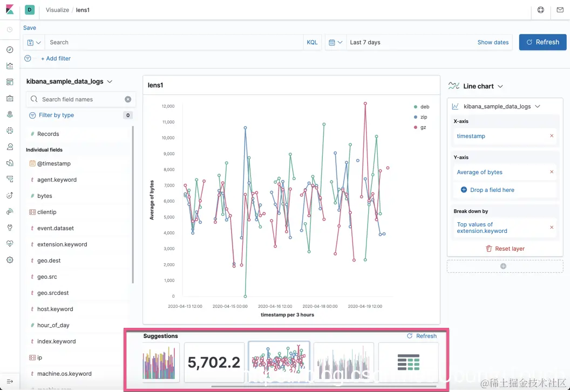The image size is (570, 392).
Task: Open the recently viewed clock icon
Action: coord(10,30)
